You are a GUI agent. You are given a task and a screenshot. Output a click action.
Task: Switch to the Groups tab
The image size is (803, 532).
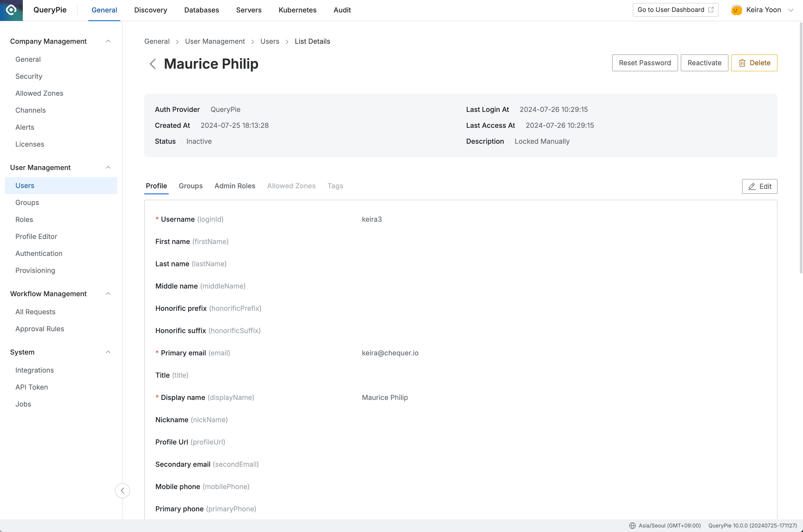tap(190, 186)
